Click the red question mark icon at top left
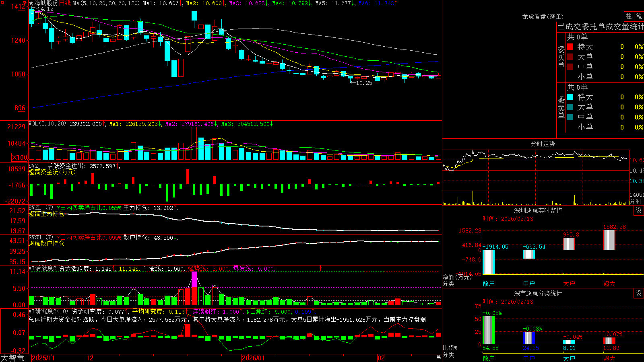Screen dimensions: 644x362 (x=25, y=3)
